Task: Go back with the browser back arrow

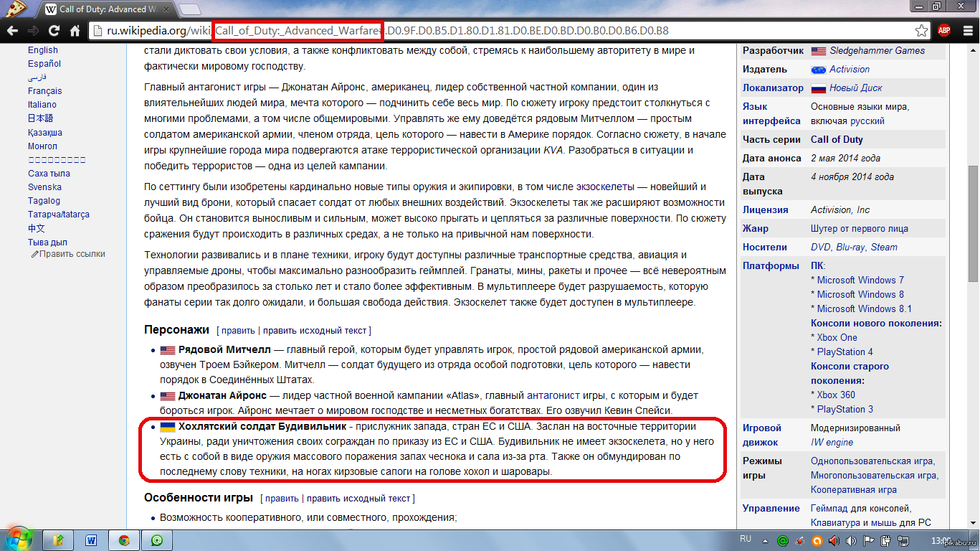Action: [x=12, y=31]
